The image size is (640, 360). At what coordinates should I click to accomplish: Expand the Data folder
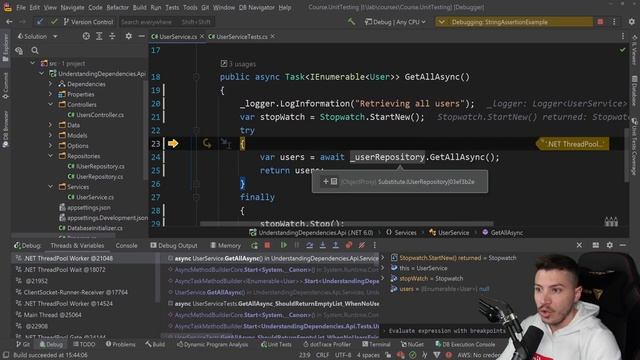tap(51, 125)
